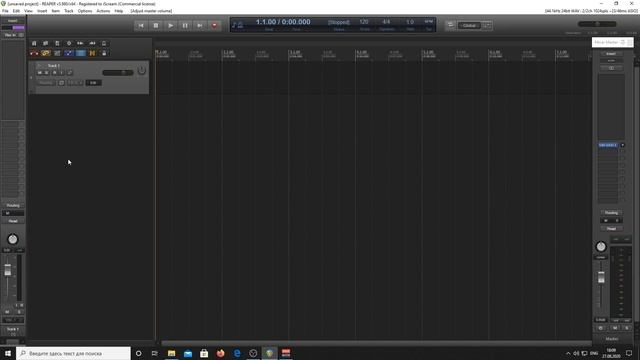Toggle grid lines blue toolbar icon
The width and height of the screenshot is (640, 360).
pyautogui.click(x=80, y=53)
